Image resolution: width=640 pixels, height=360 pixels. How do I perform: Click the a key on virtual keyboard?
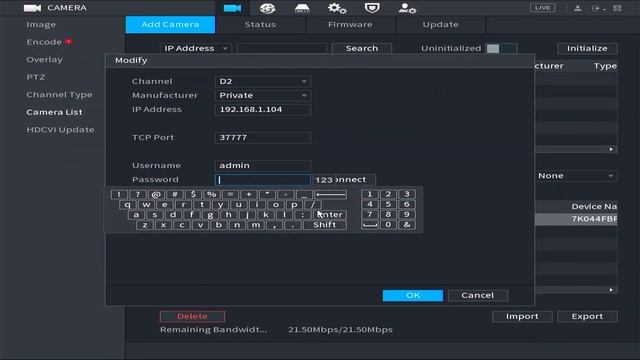136,215
